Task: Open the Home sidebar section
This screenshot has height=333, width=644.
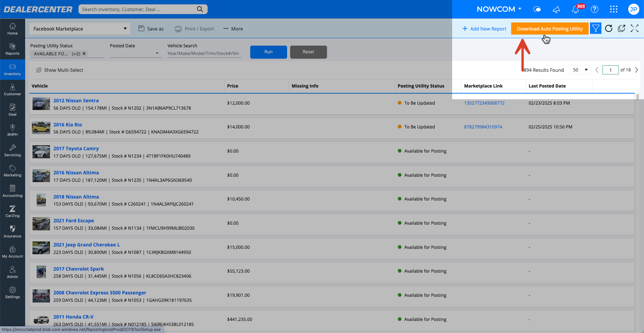Action: coord(12,29)
